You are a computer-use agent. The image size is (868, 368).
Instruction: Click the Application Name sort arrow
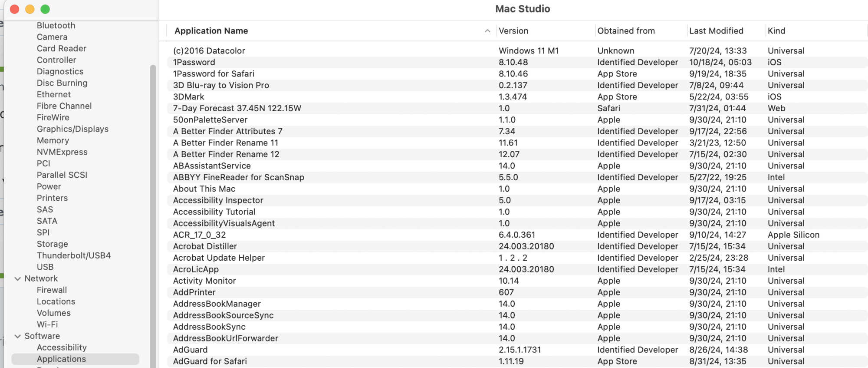tap(487, 31)
